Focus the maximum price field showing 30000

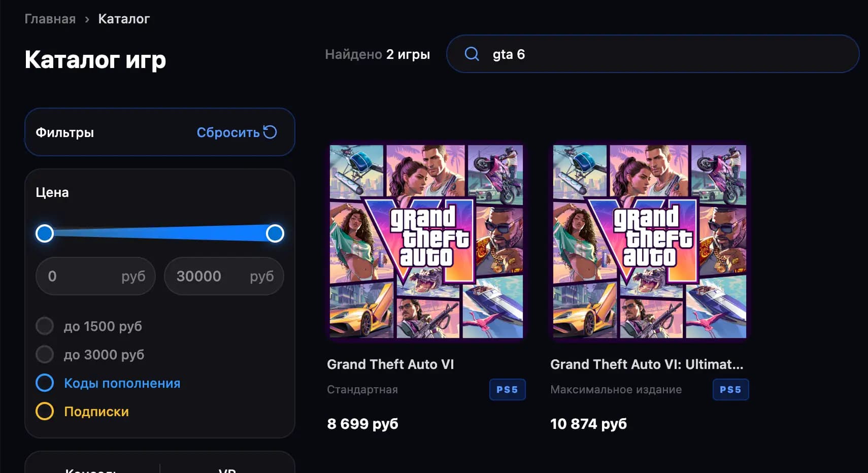click(224, 276)
